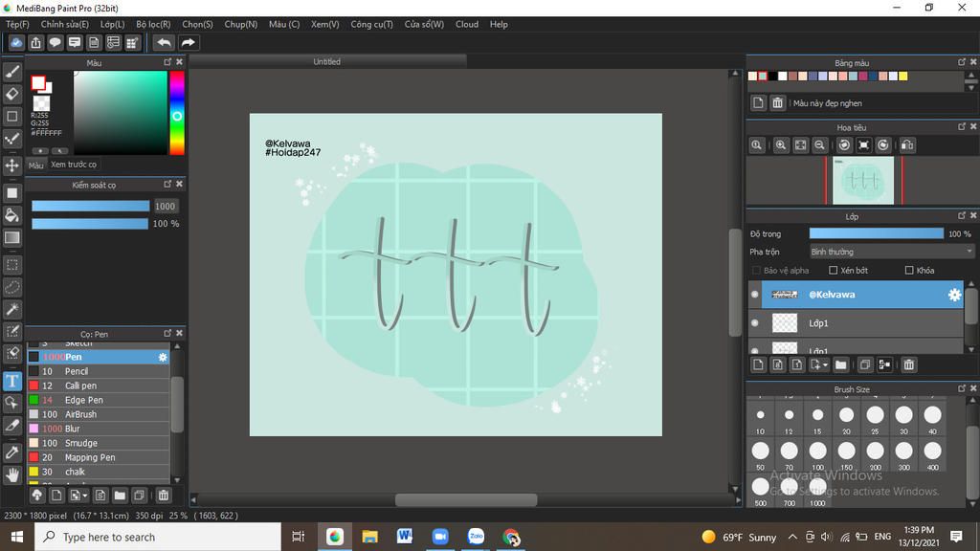The image size is (980, 551).
Task: Select the rectangular Select tool
Action: click(11, 265)
